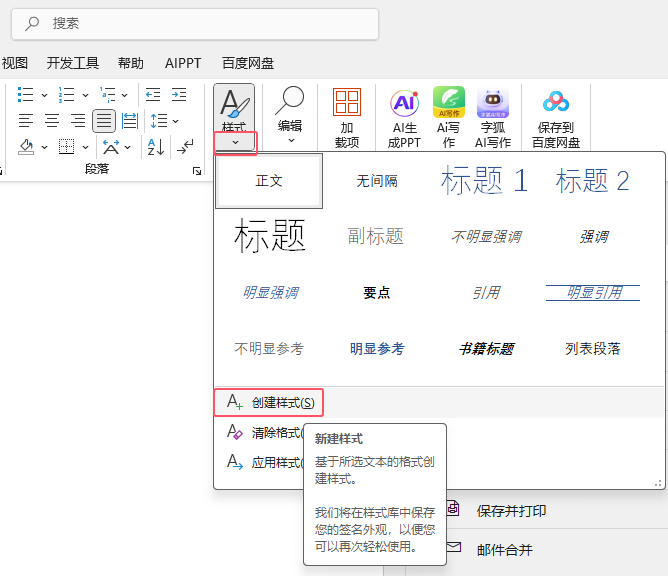The width and height of the screenshot is (668, 576).
Task: Apply the 明显参考 style
Action: (377, 349)
